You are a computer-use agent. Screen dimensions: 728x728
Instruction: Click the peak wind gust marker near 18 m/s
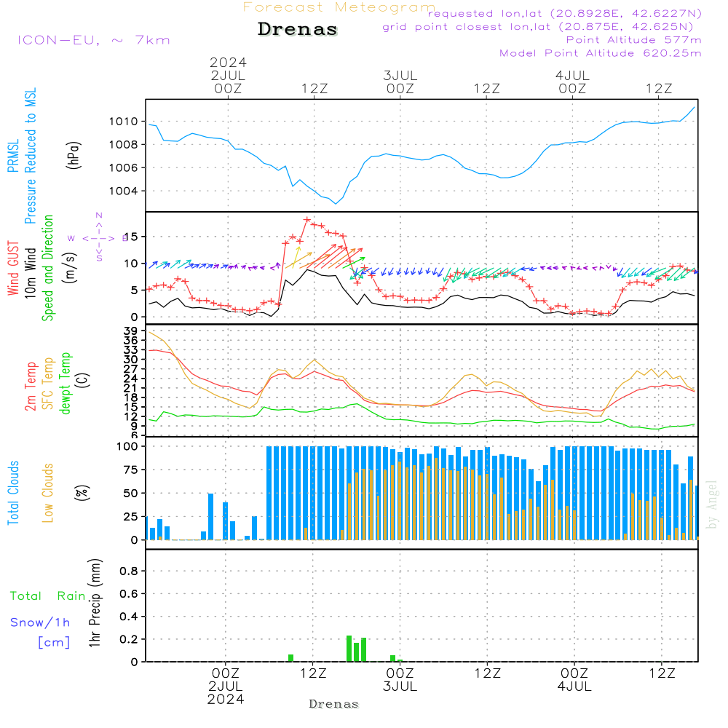307,219
